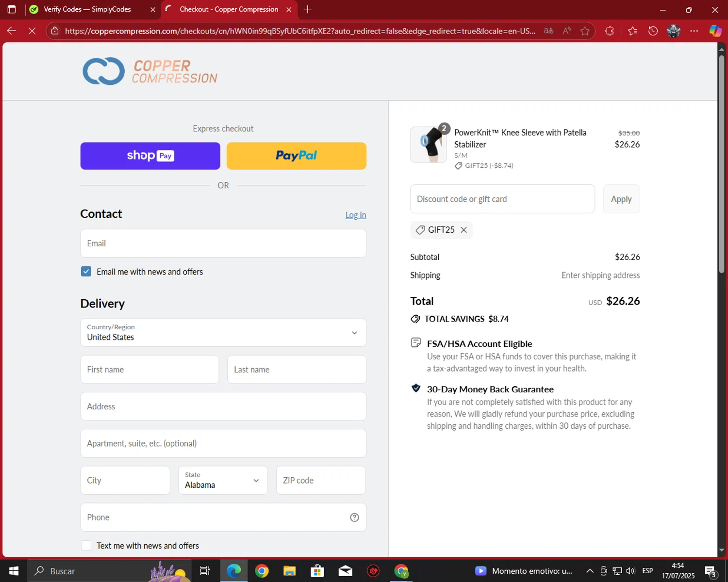728x582 pixels.
Task: Click the Phone field help icon
Action: click(x=354, y=517)
